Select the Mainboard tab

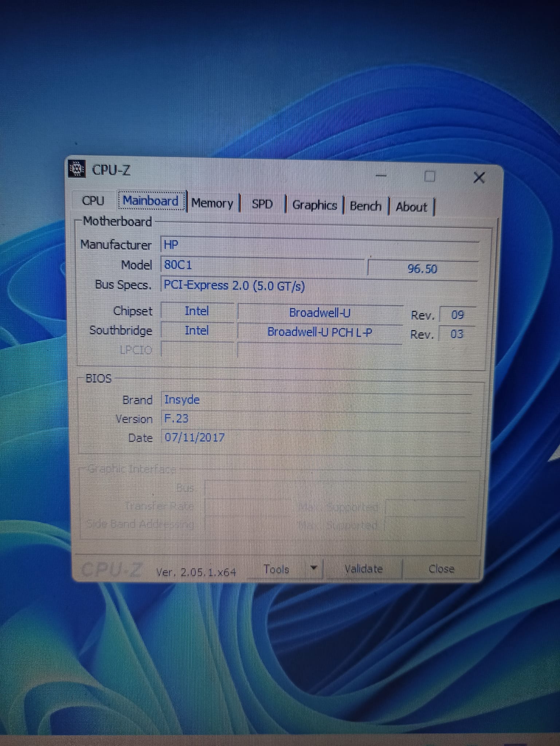pyautogui.click(x=151, y=201)
